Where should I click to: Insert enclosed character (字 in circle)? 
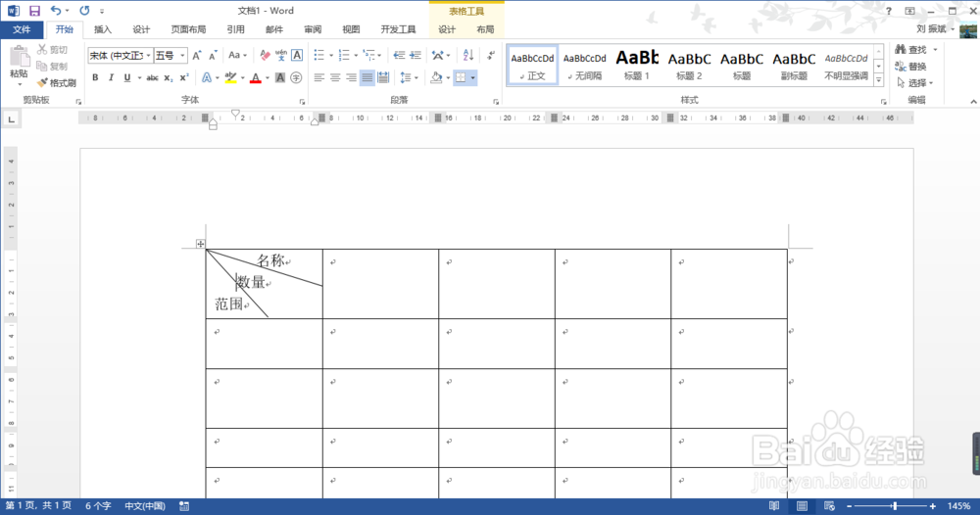[296, 77]
